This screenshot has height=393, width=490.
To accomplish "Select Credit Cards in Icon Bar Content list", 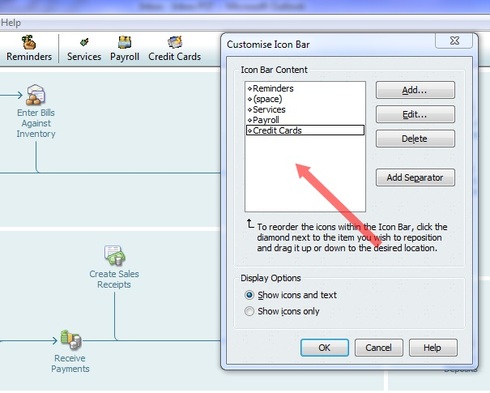I will pyautogui.click(x=305, y=130).
